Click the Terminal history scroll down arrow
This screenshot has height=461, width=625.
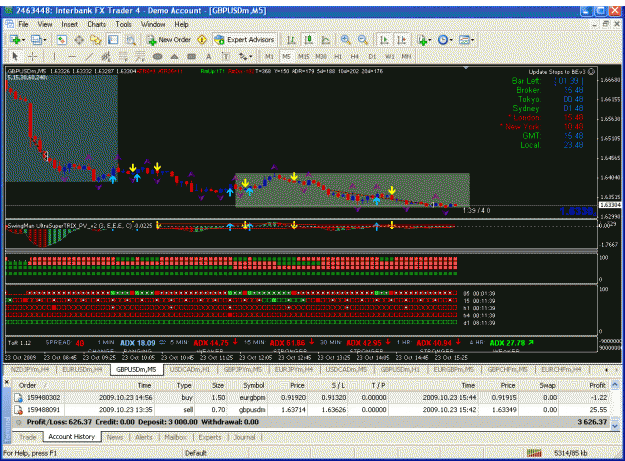coord(615,426)
